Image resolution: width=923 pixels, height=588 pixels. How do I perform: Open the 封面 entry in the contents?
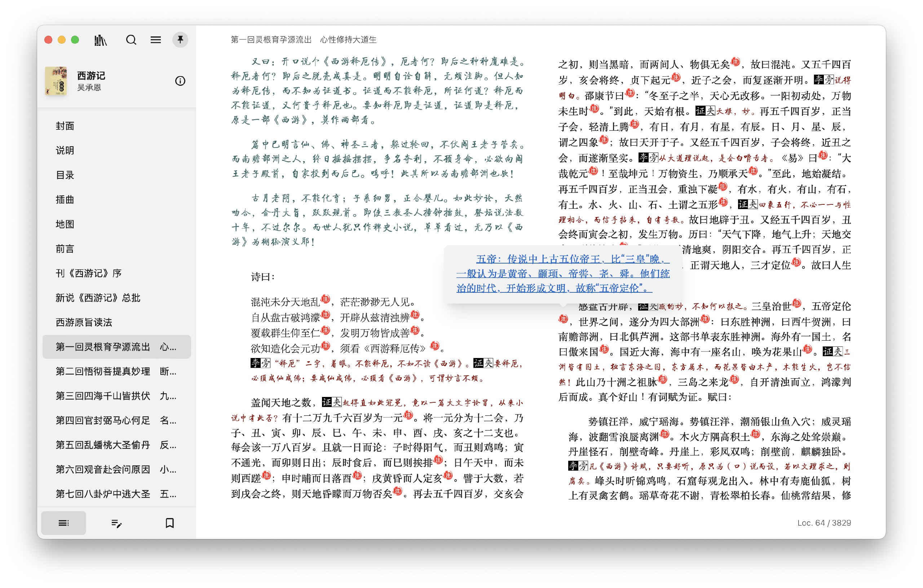(x=116, y=126)
